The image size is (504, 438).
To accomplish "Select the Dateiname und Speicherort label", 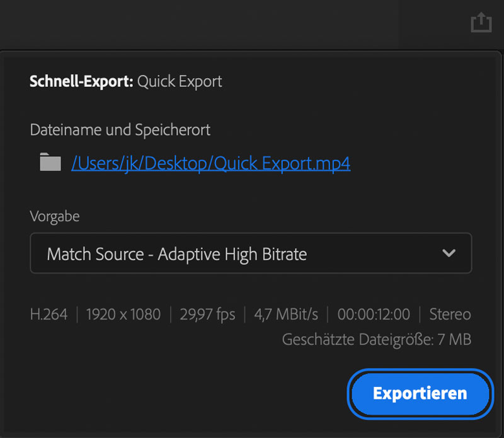I will tap(120, 130).
